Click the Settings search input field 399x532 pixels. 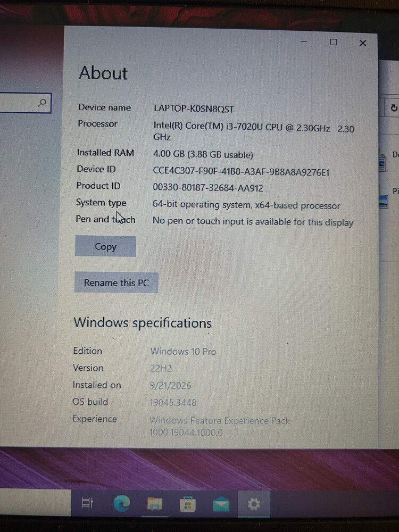click(25, 103)
